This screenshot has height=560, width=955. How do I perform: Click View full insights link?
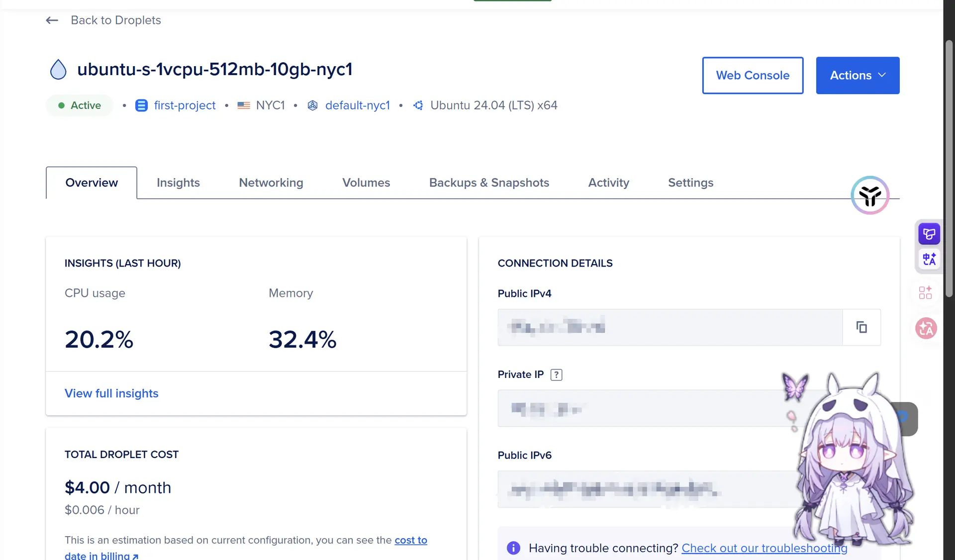(x=111, y=393)
